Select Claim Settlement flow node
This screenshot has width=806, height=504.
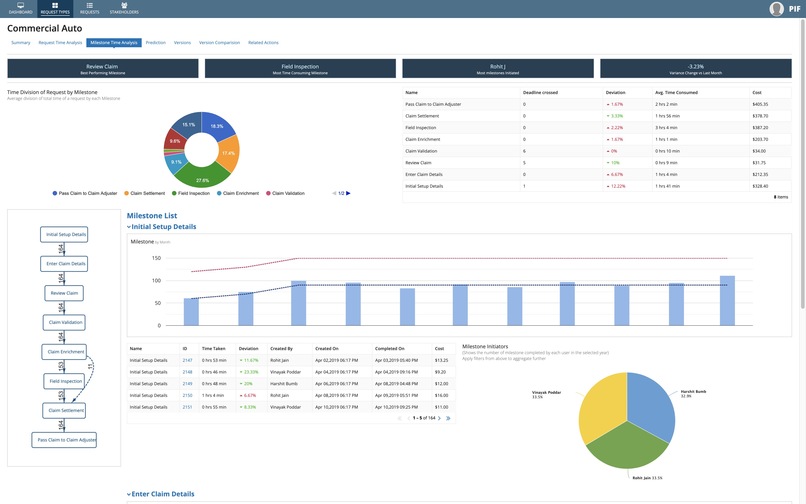[x=64, y=410]
